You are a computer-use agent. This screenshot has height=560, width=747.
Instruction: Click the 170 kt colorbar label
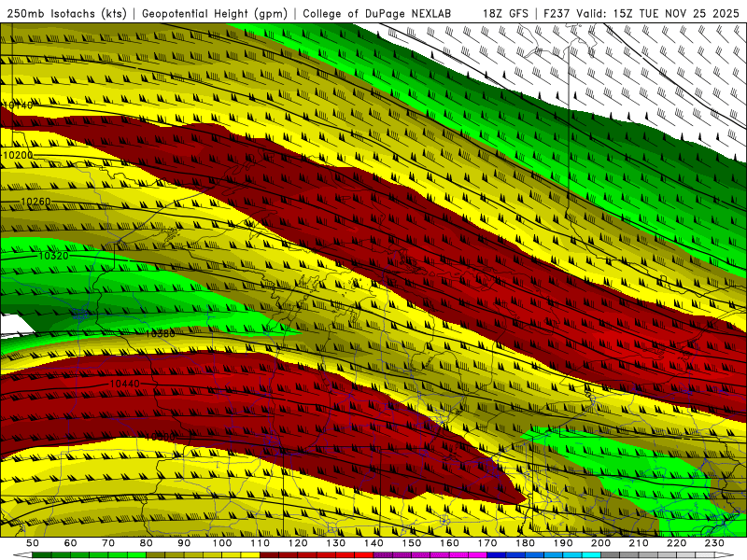486,543
